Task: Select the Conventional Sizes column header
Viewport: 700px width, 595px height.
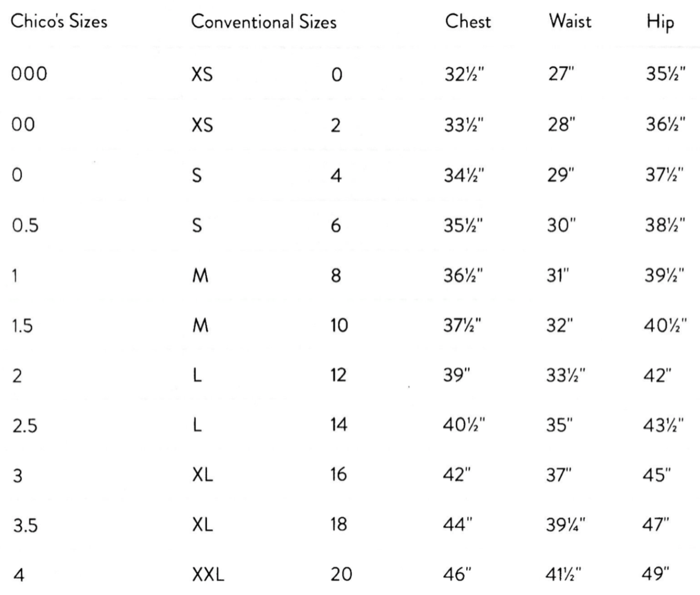Action: (264, 21)
